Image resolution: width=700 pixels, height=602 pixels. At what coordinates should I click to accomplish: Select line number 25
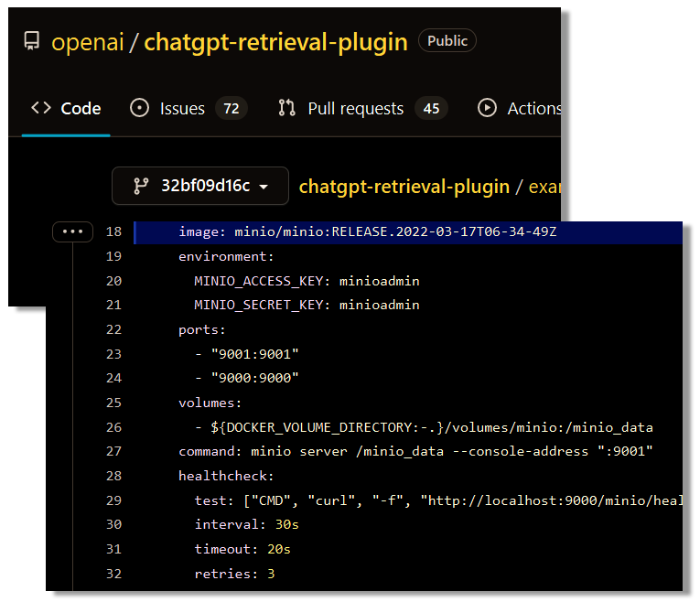113,403
